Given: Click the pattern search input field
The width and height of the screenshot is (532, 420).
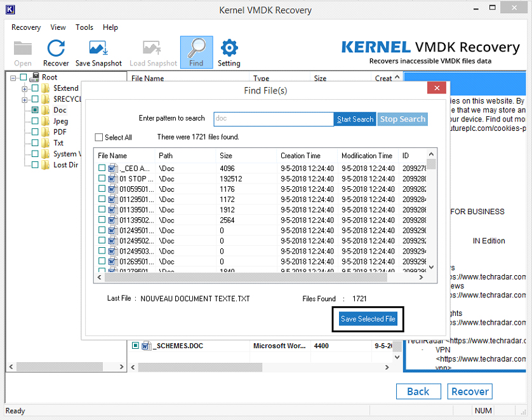Looking at the screenshot, I should coord(274,119).
